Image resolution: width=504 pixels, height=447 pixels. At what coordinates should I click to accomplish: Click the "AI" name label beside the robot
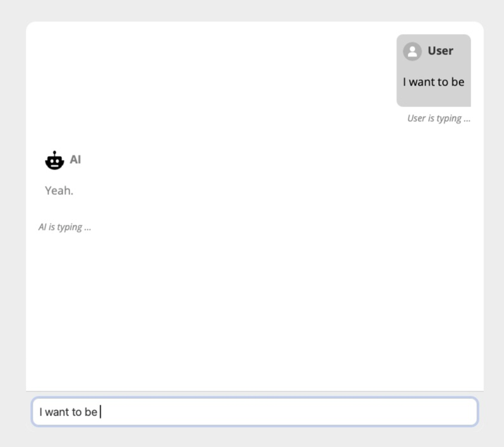(x=75, y=159)
